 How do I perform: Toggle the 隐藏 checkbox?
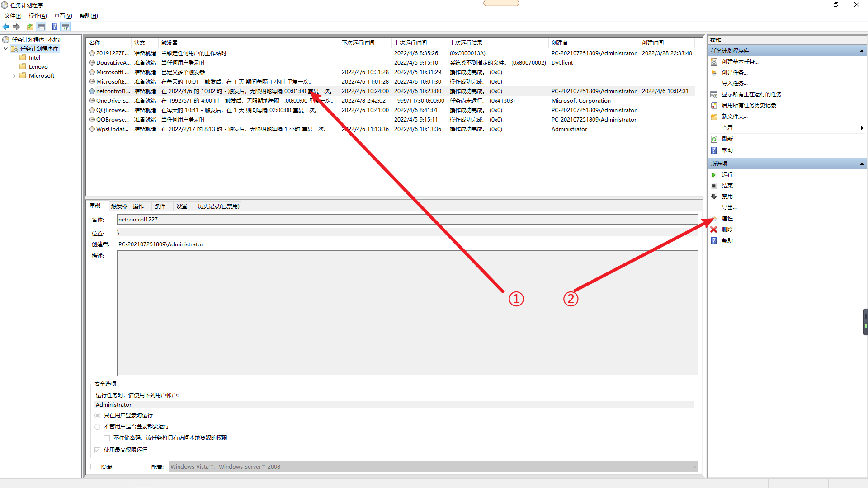(x=94, y=467)
